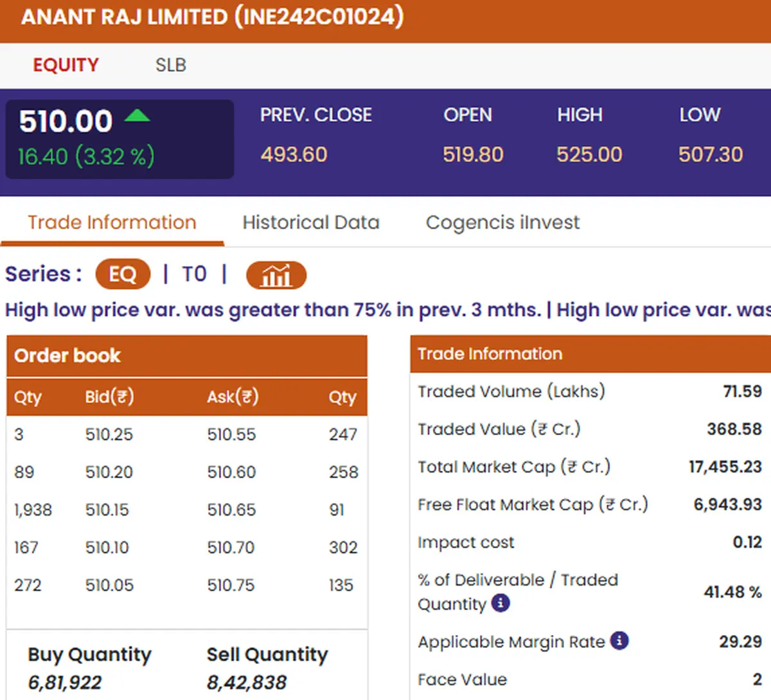Click bid quantity 1,938

click(x=33, y=510)
